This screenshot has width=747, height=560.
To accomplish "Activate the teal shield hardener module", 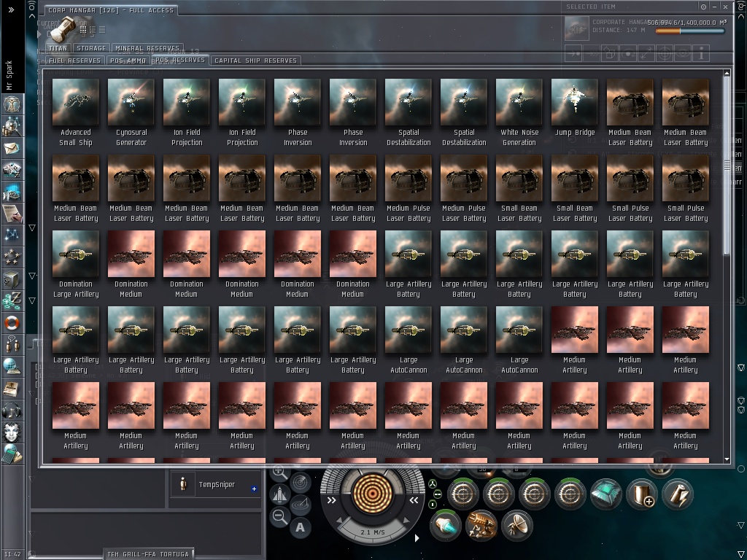I will 605,494.
